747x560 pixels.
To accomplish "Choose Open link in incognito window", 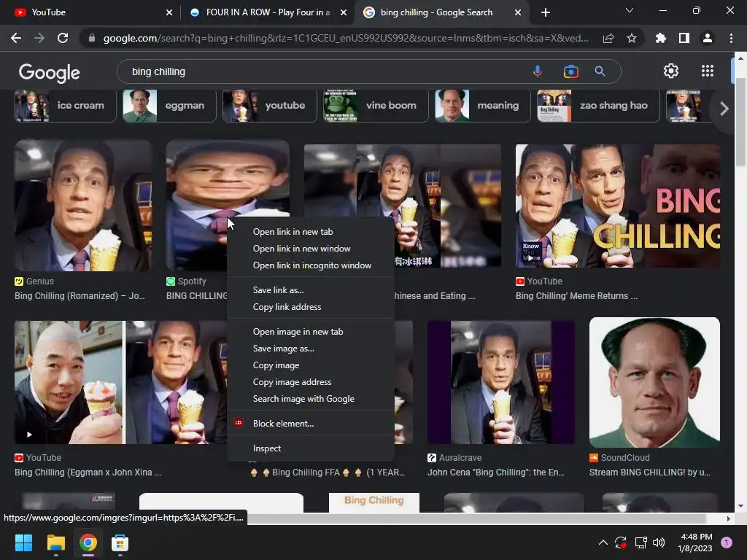I will click(x=311, y=265).
